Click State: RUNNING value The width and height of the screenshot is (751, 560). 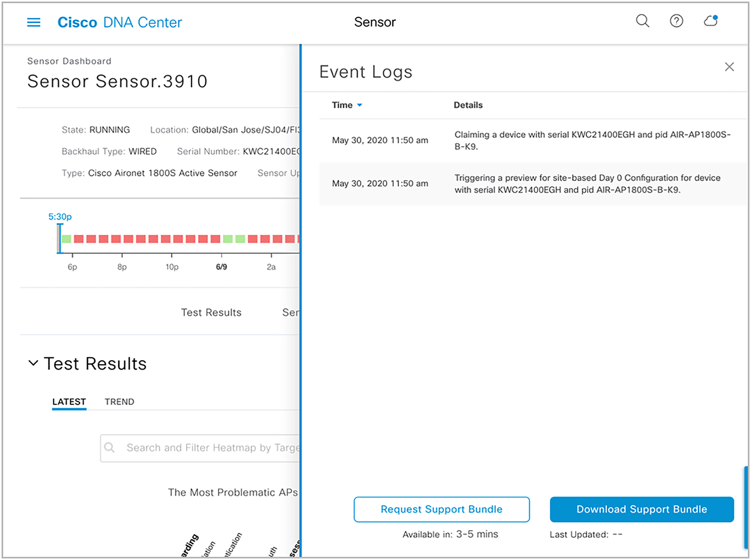[109, 130]
